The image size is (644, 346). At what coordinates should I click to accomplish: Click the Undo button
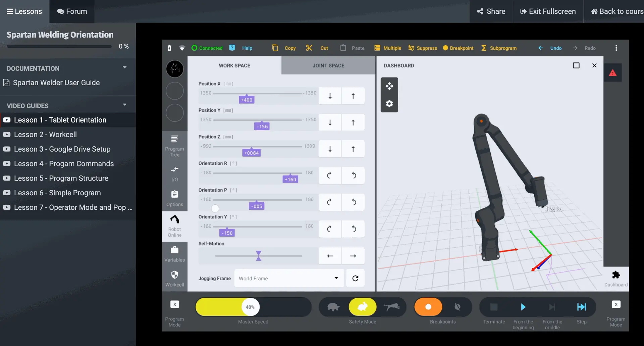click(x=550, y=48)
